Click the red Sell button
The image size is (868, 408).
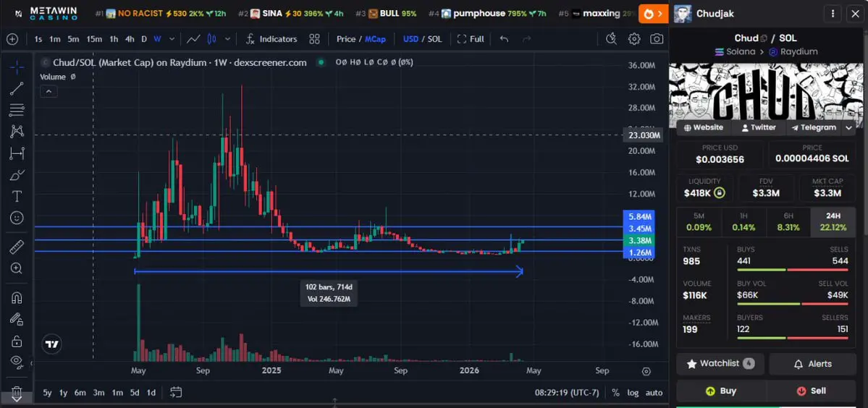812,391
